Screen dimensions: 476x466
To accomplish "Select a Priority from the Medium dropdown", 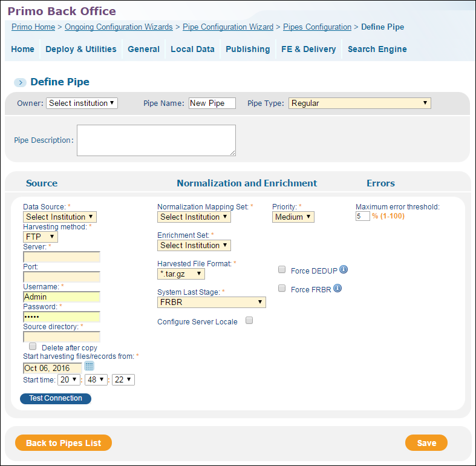I will click(293, 217).
